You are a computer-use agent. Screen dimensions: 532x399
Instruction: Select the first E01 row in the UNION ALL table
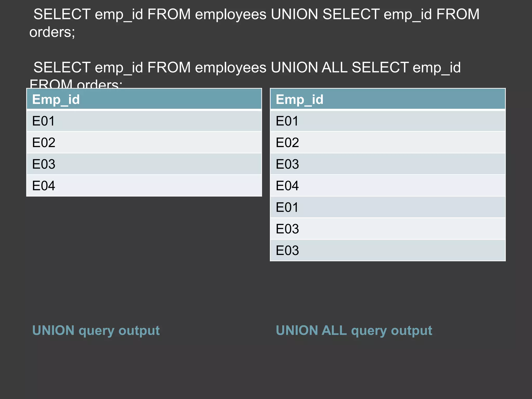tap(388, 121)
